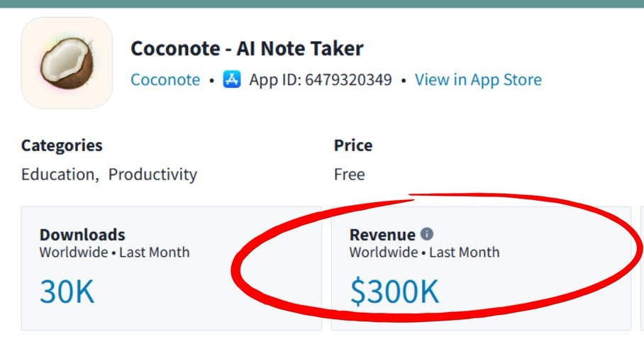644x337 pixels.
Task: Click the App ID 6479320349 text
Action: click(321, 79)
